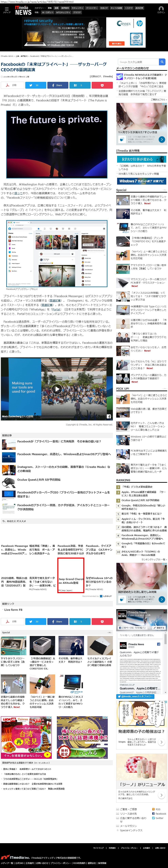
Task: Open the 過去記事 menu item
Action: click(139, 8)
